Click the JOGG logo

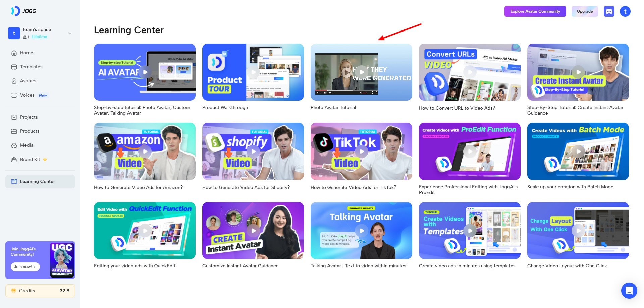(23, 11)
